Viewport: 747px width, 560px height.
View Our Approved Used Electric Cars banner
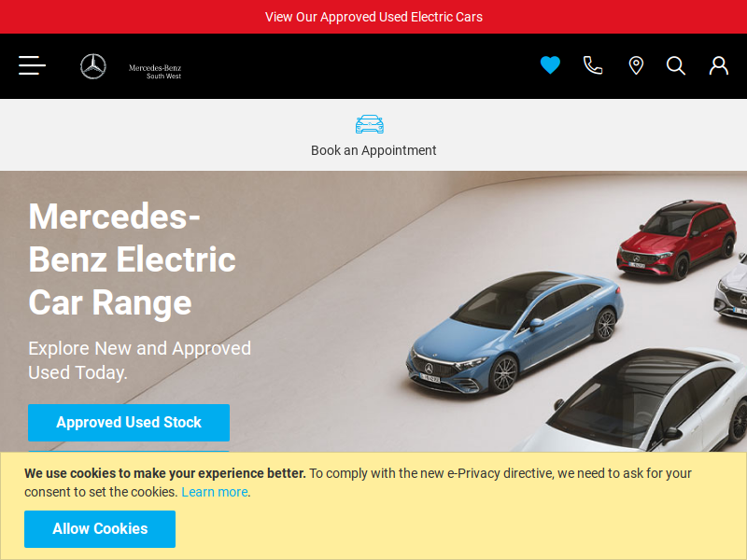pos(373,17)
